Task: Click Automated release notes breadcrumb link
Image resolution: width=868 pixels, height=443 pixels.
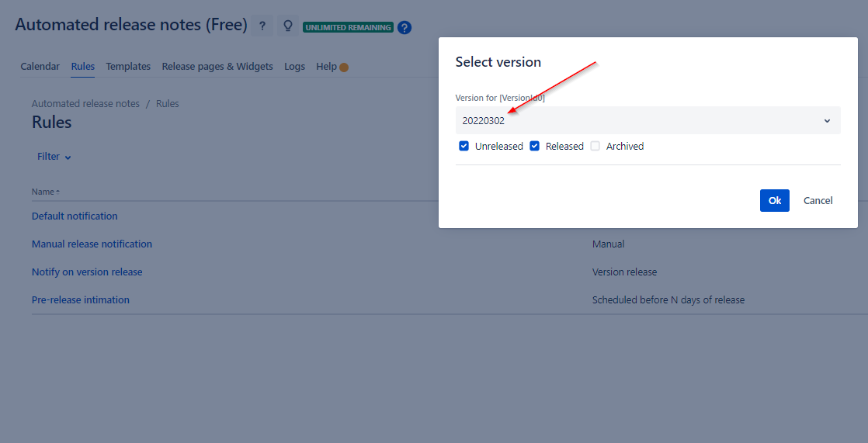Action: [85, 104]
